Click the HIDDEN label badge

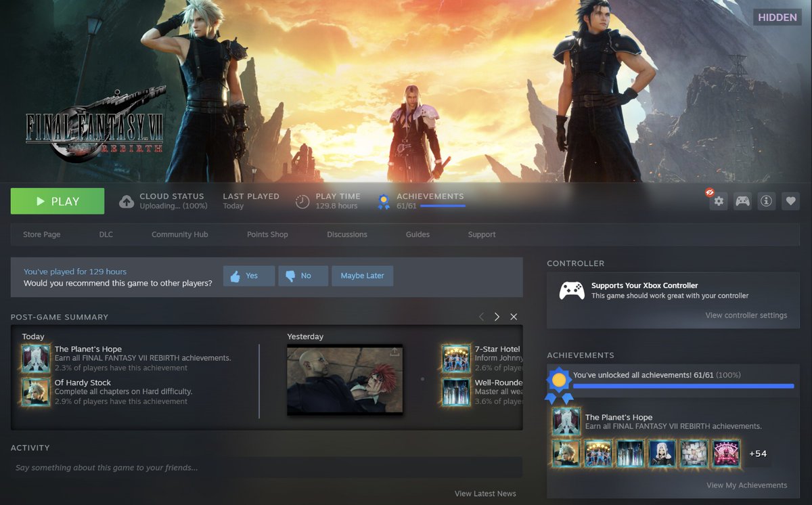(x=777, y=17)
